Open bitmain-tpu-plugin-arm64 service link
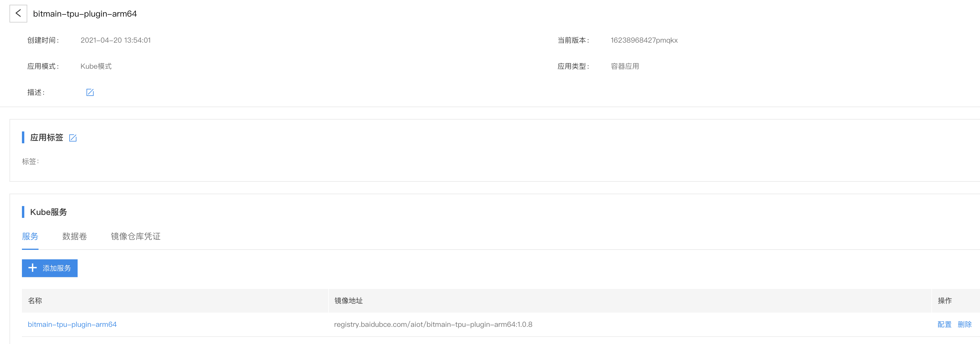 72,324
